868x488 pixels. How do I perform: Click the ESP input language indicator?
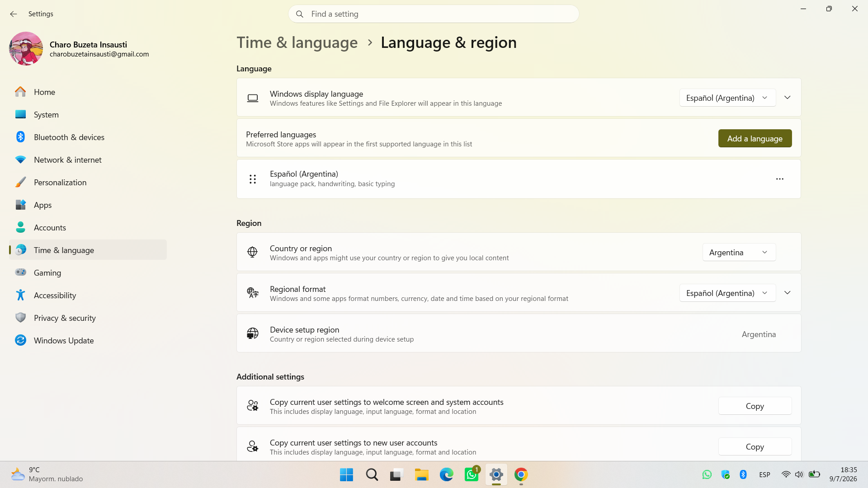[764, 474]
